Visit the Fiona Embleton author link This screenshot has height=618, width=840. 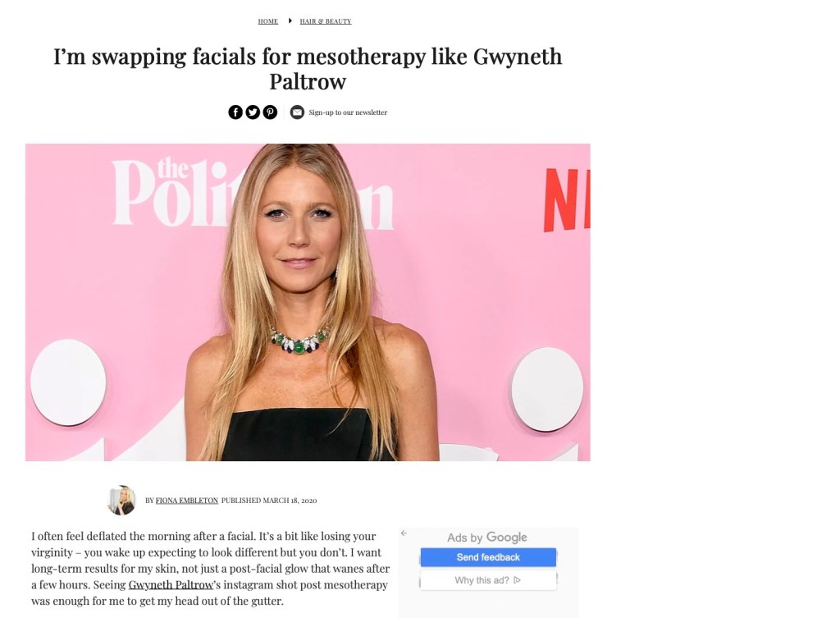(186, 500)
